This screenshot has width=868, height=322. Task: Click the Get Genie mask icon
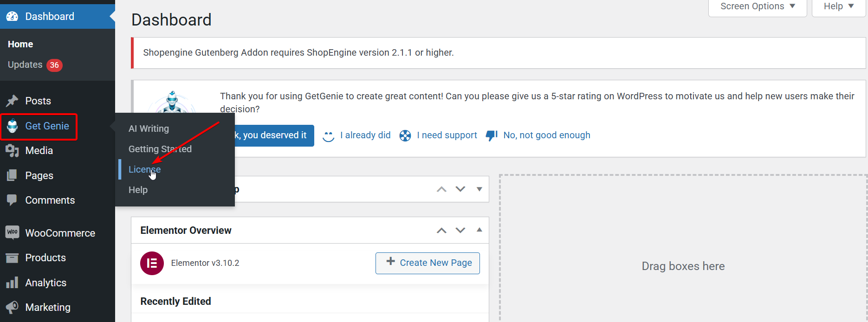pos(13,126)
